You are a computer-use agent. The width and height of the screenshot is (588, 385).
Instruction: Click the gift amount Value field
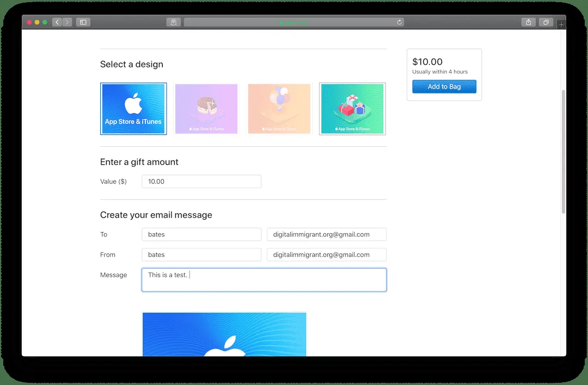[x=201, y=182]
